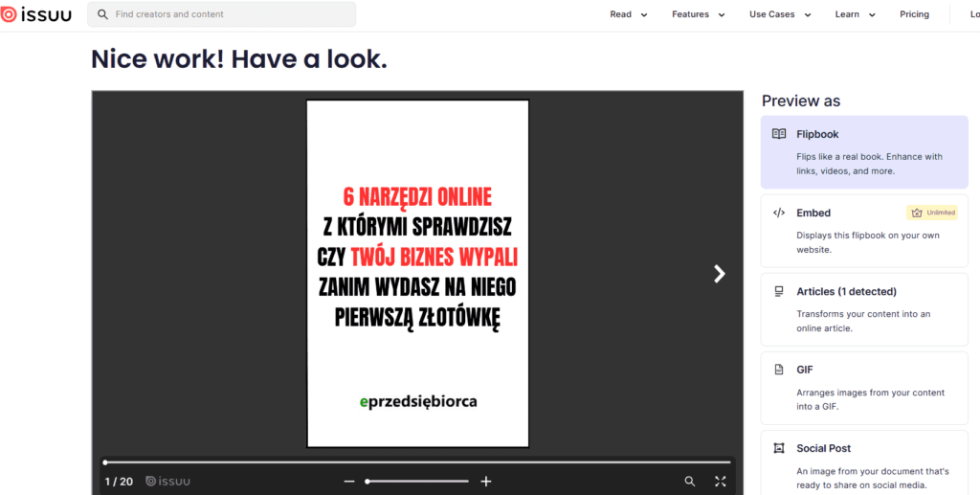Enter fullscreen mode in the viewer
The width and height of the screenshot is (980, 495).
pyautogui.click(x=721, y=482)
